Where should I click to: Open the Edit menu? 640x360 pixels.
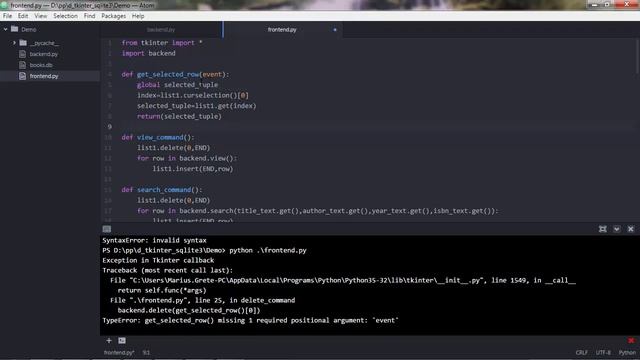click(23, 16)
